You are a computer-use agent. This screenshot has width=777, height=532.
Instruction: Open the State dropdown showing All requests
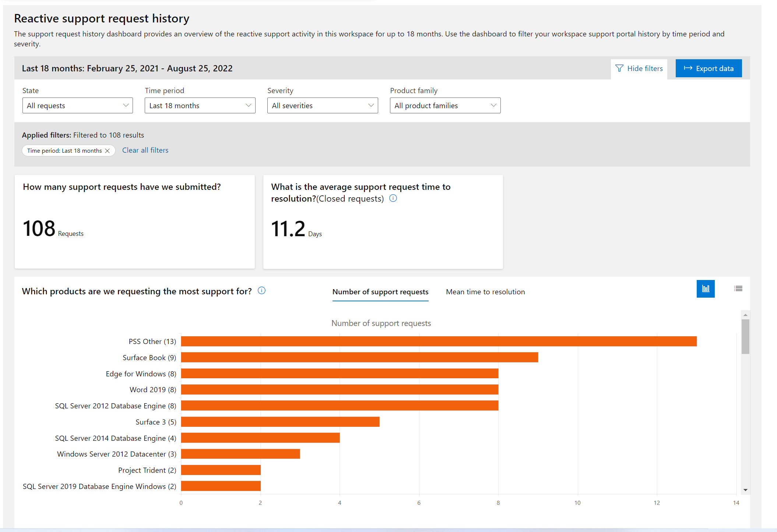pos(77,106)
